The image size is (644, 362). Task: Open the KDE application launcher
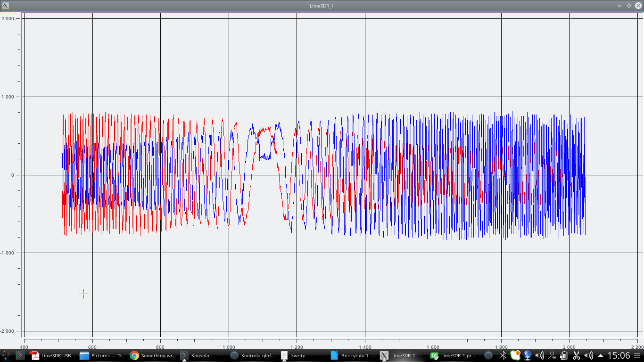pos(6,355)
